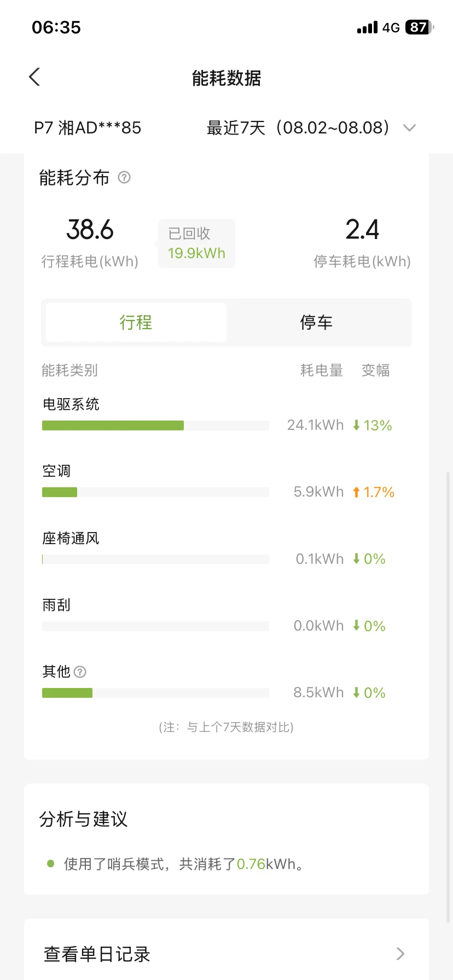Open 查看单日记录 via the right chevron

click(400, 954)
